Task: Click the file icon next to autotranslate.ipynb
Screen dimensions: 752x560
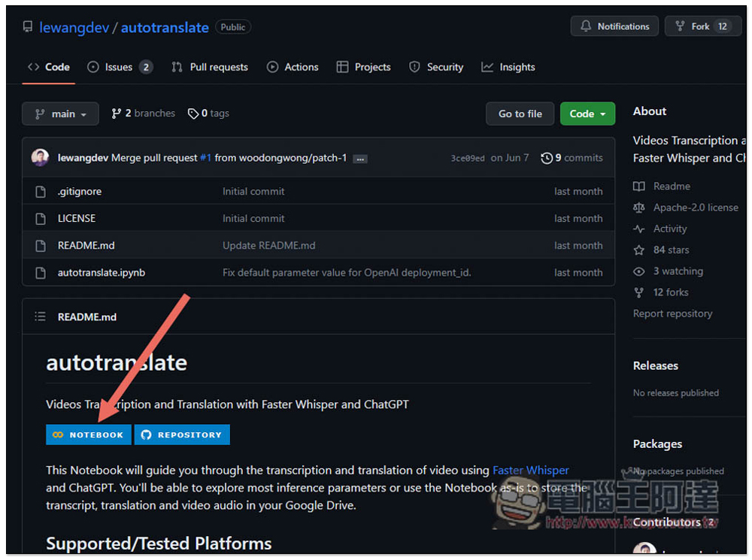Action: pos(41,273)
